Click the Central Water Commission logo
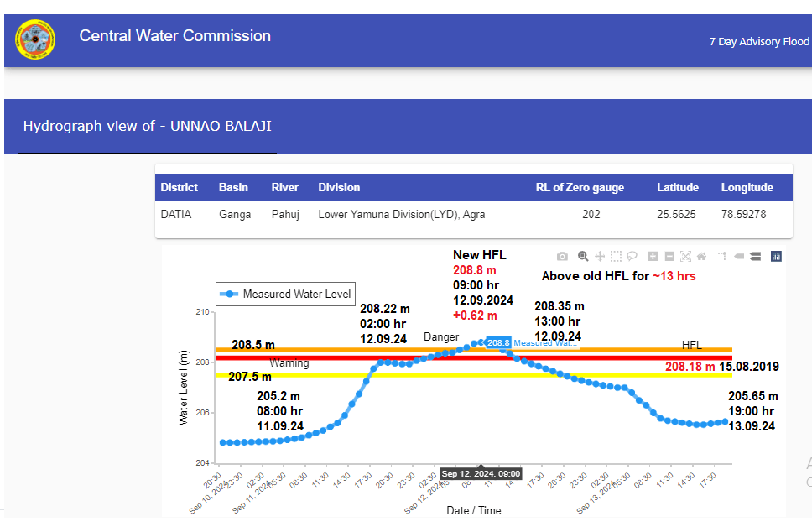Screen dimensions: 812x532 pos(34,39)
